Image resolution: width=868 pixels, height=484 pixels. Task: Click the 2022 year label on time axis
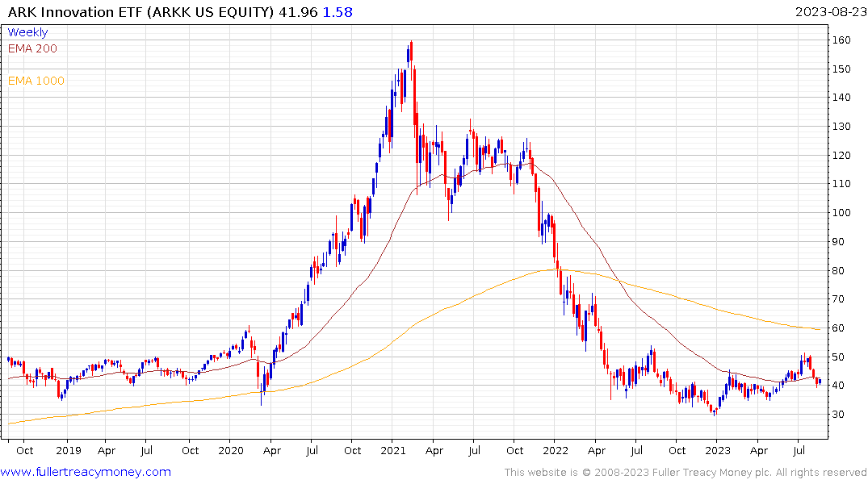pos(556,450)
